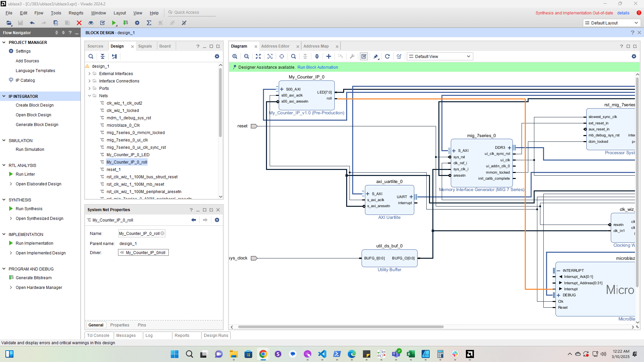This screenshot has width=644, height=362.
Task: Click the Add IP plus icon
Action: 329,56
